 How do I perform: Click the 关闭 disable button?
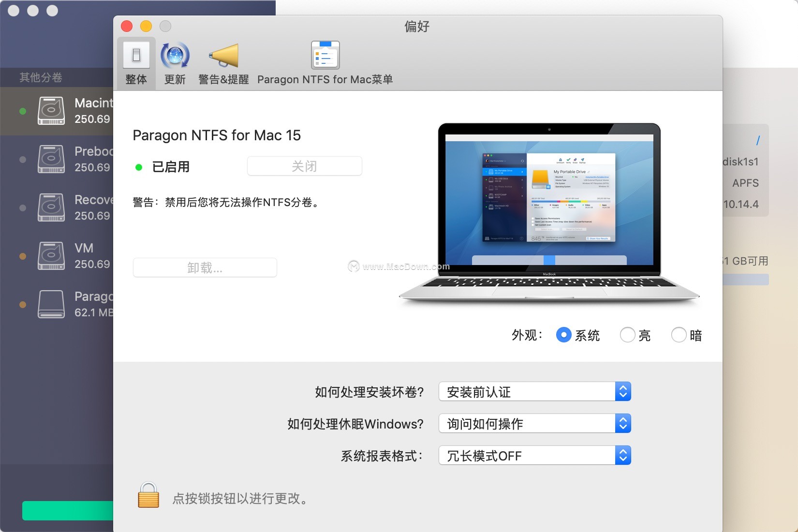[305, 166]
